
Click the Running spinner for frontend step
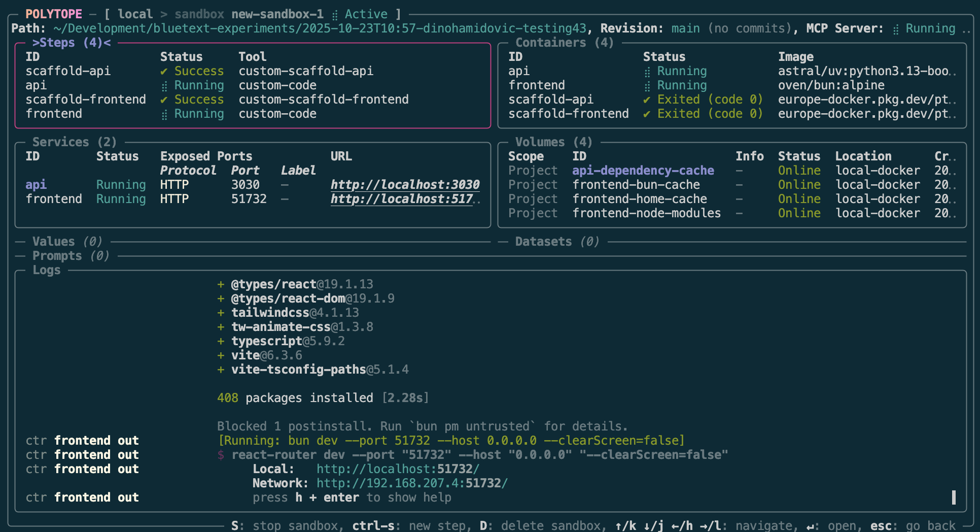coord(164,115)
